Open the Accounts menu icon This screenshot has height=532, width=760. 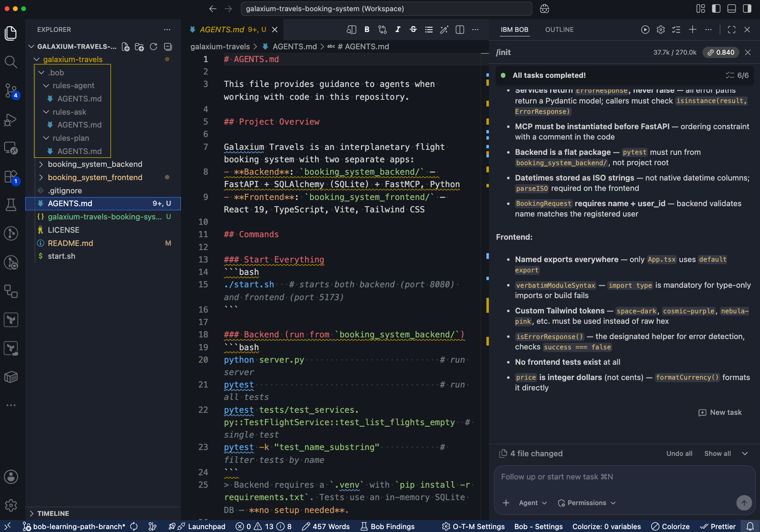(x=11, y=477)
